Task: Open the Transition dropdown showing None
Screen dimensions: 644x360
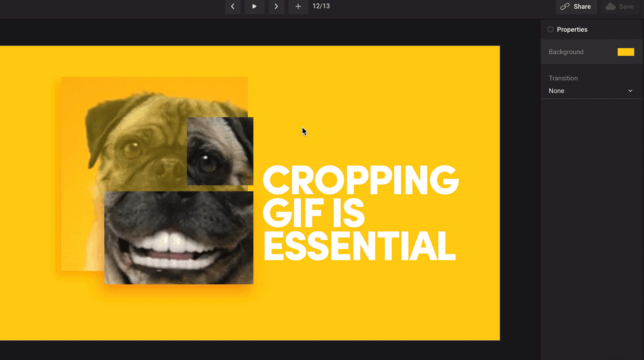Action: pos(590,91)
